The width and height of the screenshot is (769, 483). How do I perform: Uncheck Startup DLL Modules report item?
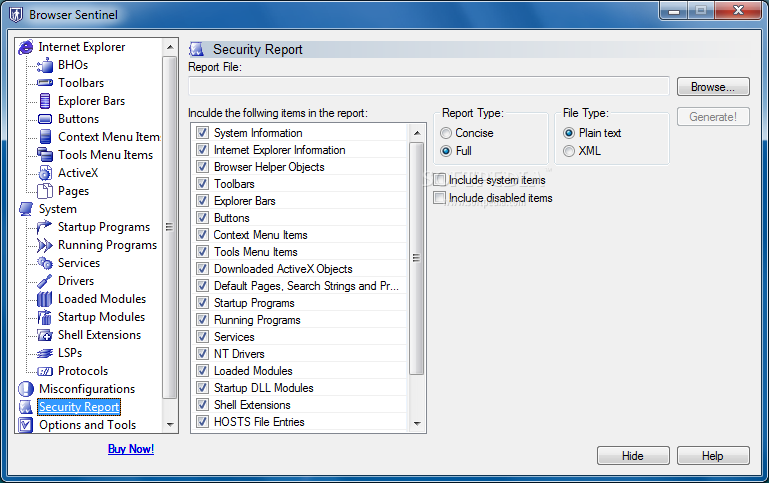(202, 388)
